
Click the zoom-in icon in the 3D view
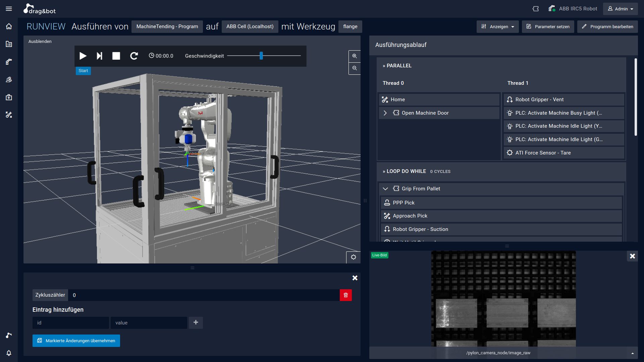[x=355, y=56]
